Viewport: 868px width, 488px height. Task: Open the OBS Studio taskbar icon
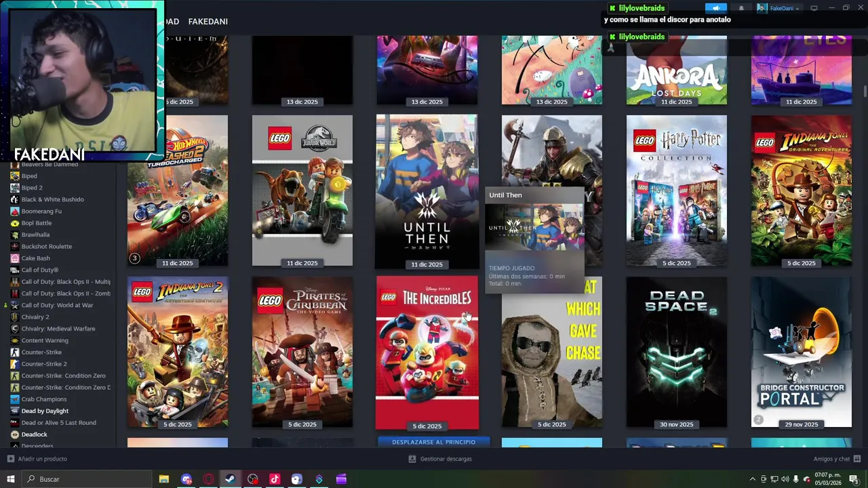click(x=253, y=479)
